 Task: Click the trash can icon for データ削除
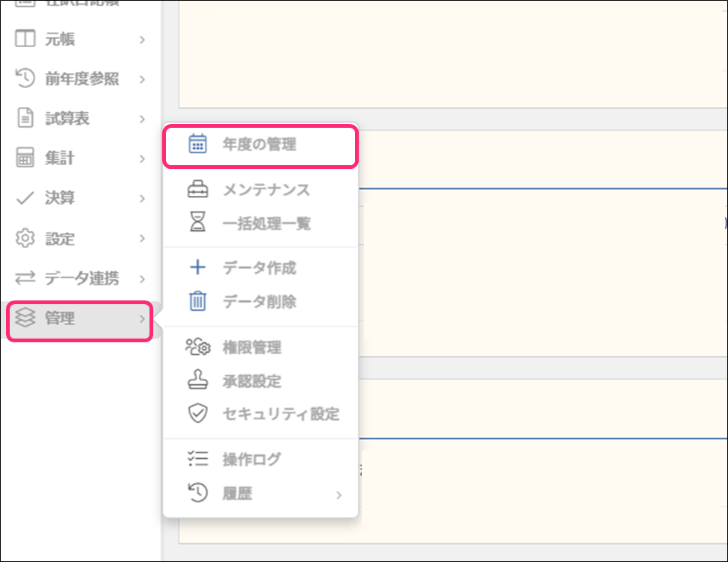click(197, 301)
